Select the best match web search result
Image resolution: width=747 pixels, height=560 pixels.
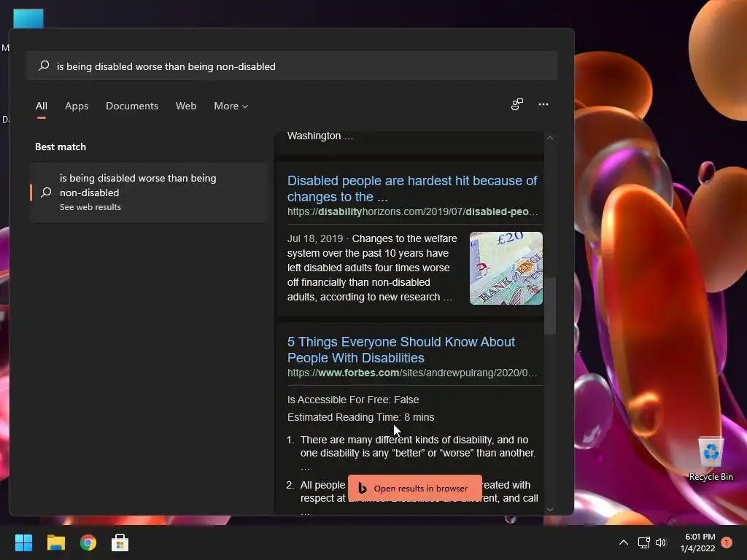pyautogui.click(x=149, y=192)
